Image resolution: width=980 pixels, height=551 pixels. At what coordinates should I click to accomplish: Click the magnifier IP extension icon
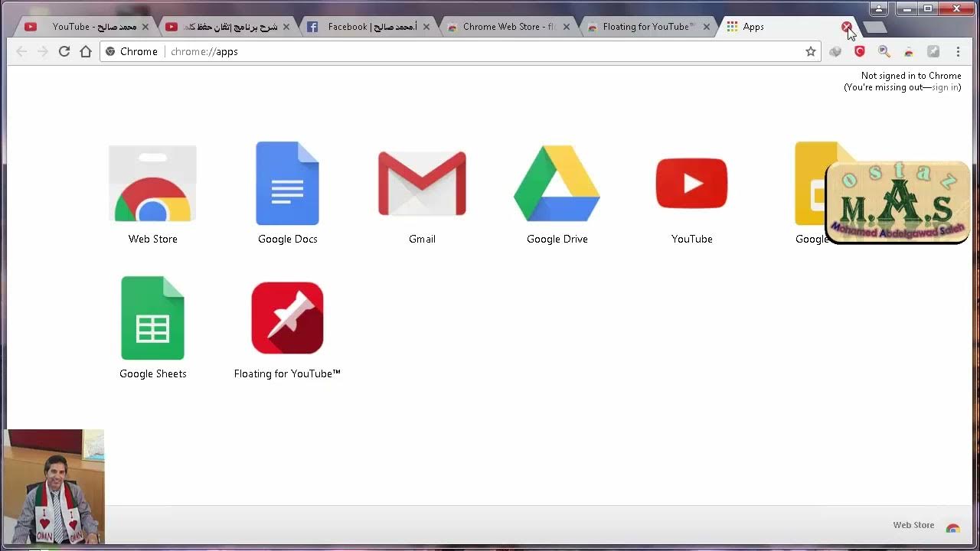[884, 51]
